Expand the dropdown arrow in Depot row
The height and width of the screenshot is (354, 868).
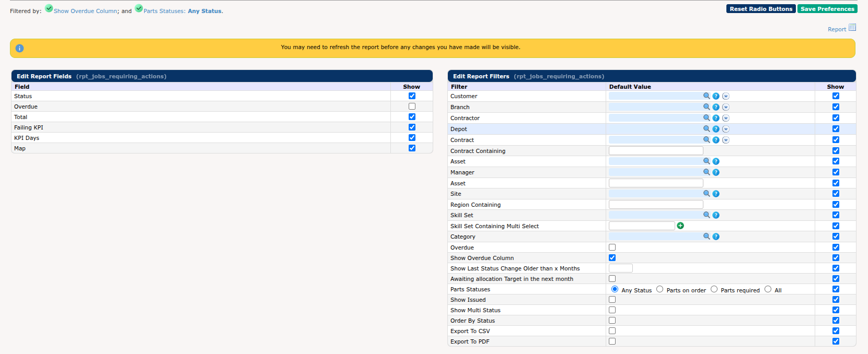(726, 129)
